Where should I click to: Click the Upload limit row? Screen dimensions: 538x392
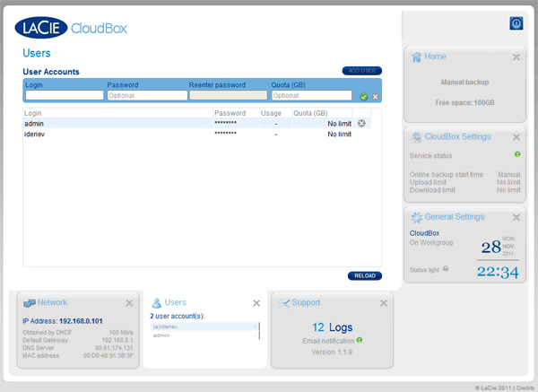click(464, 182)
